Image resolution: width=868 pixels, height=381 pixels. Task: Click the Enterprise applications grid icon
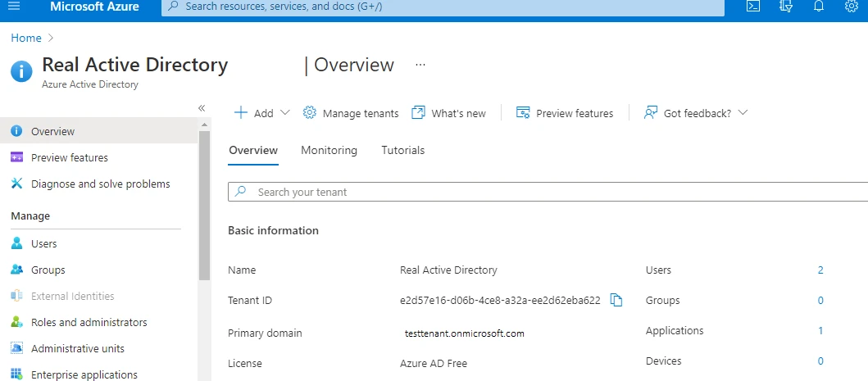coord(16,374)
